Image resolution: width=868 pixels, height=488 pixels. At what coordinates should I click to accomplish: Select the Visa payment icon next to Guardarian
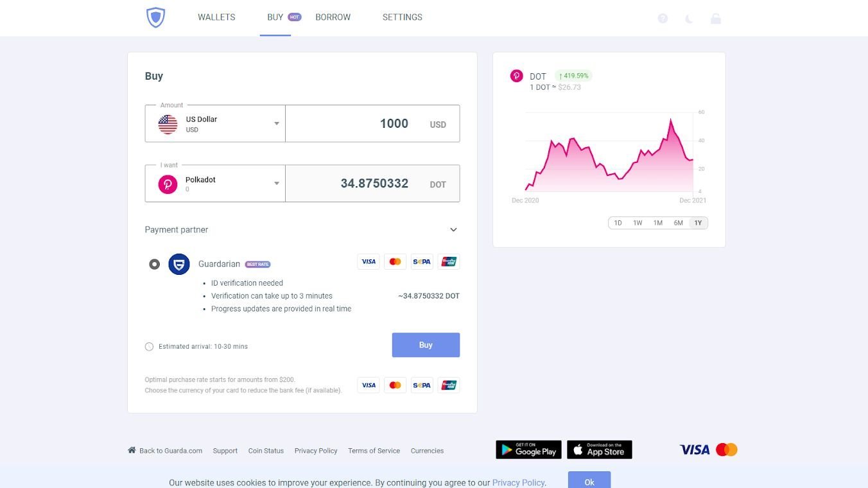pyautogui.click(x=369, y=261)
